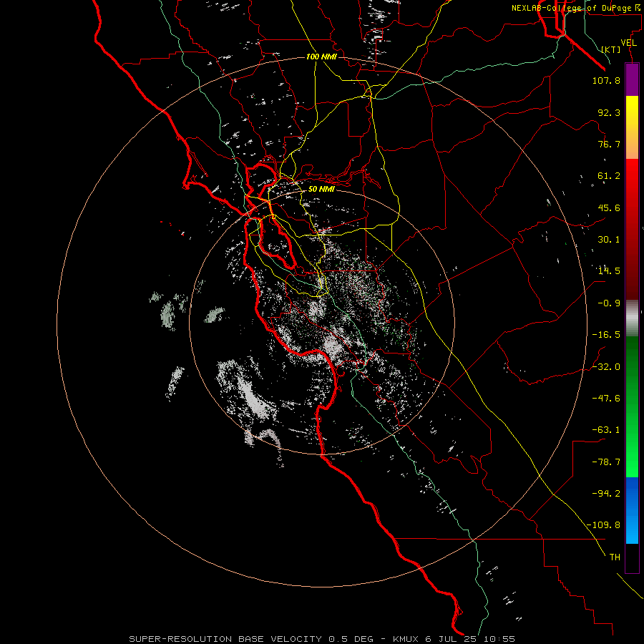Select the -32.0 velocity scale value
Screen dimensions: 644x644
[x=606, y=367]
